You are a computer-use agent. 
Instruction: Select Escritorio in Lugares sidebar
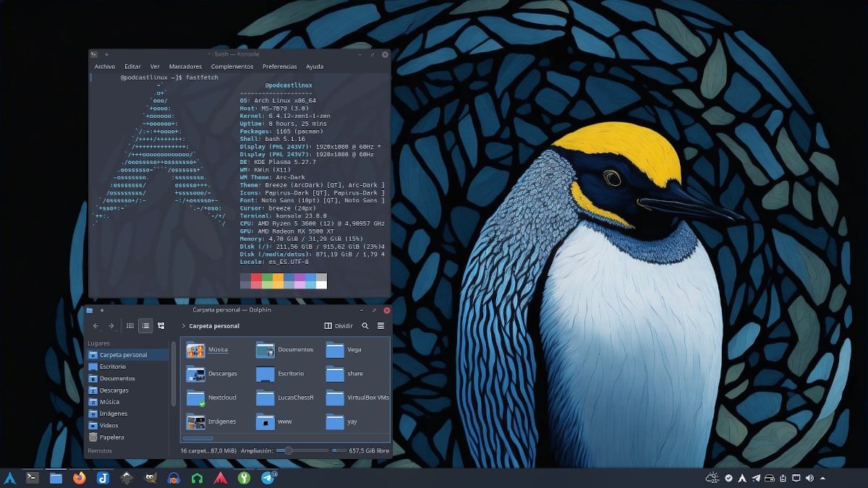pyautogui.click(x=128, y=367)
